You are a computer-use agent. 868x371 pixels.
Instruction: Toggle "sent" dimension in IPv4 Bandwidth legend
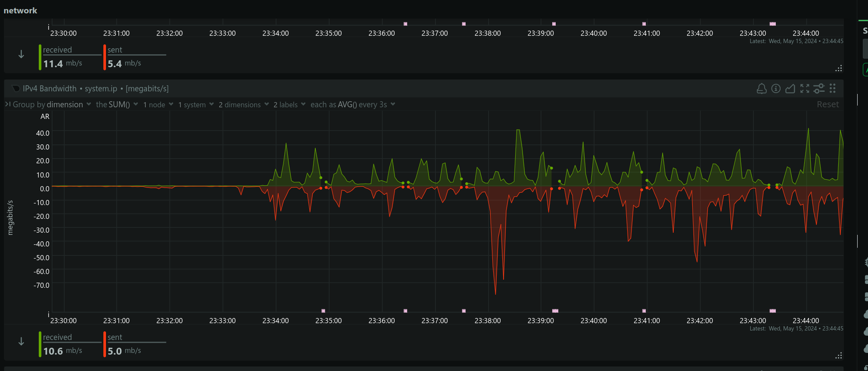point(115,337)
